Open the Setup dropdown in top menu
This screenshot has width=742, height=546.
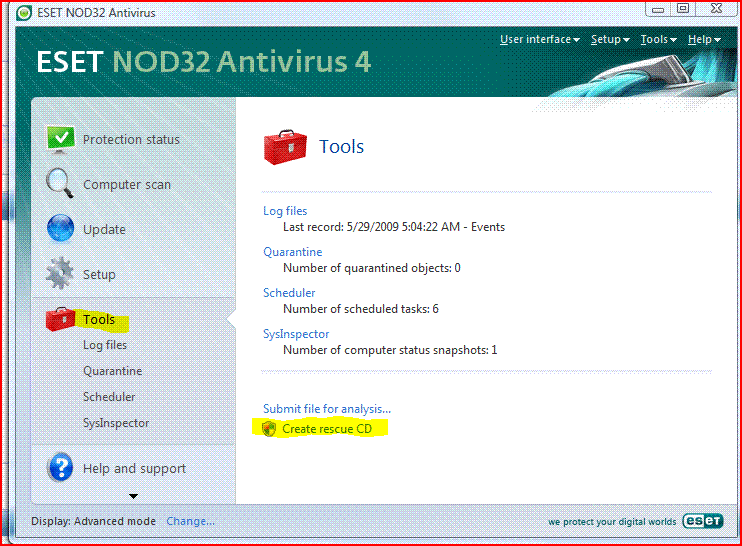coord(610,40)
